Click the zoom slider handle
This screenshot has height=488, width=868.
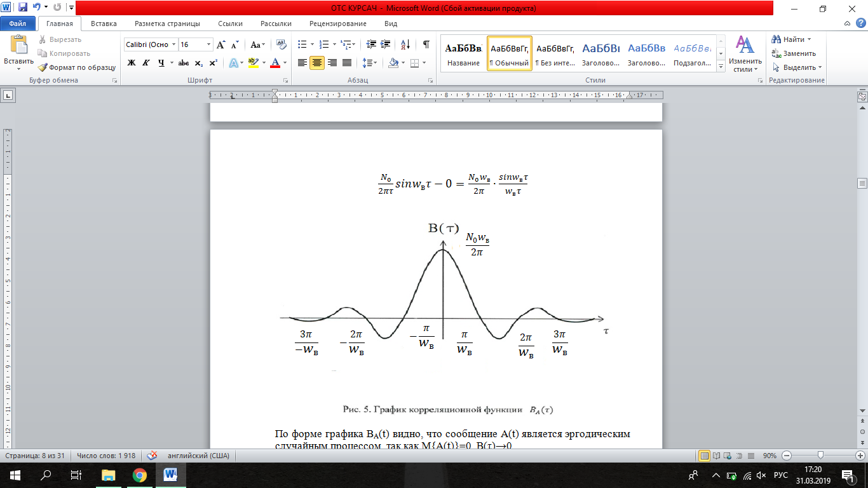click(x=821, y=456)
